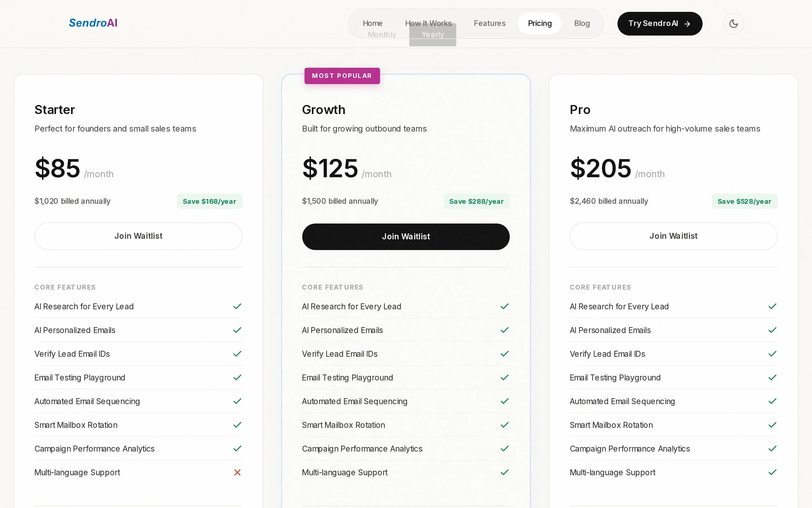Switch billing to Yearly
The width and height of the screenshot is (812, 508).
(x=433, y=35)
